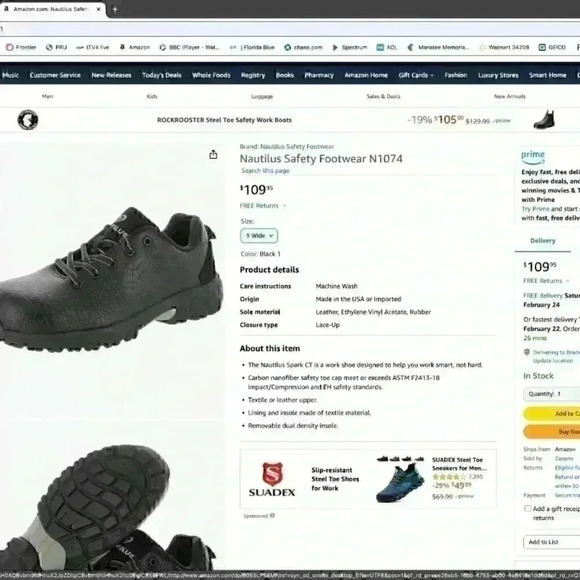The image size is (580, 580).
Task: Click the share icon above the shoe image
Action: tap(213, 154)
